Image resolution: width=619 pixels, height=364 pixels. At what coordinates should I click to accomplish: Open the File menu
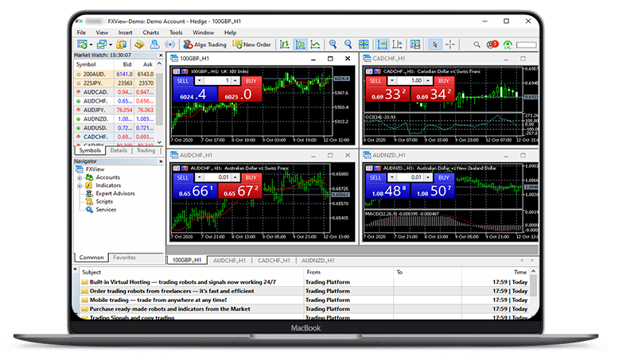point(81,33)
